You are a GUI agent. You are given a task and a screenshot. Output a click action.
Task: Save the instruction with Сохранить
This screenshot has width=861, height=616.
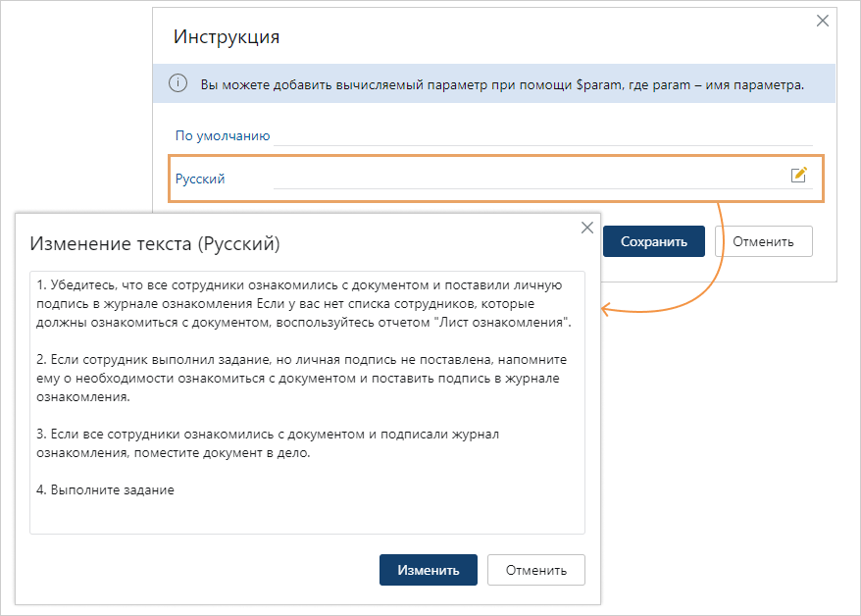653,240
